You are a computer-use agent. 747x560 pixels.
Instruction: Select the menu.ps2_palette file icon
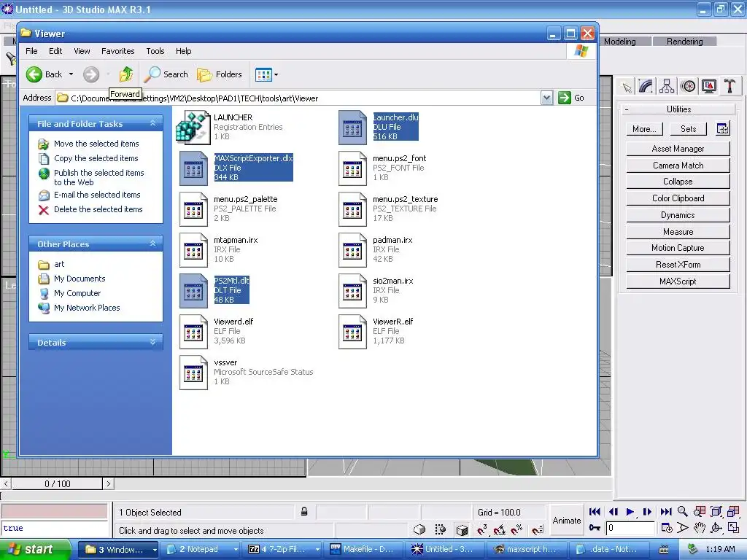pos(193,209)
